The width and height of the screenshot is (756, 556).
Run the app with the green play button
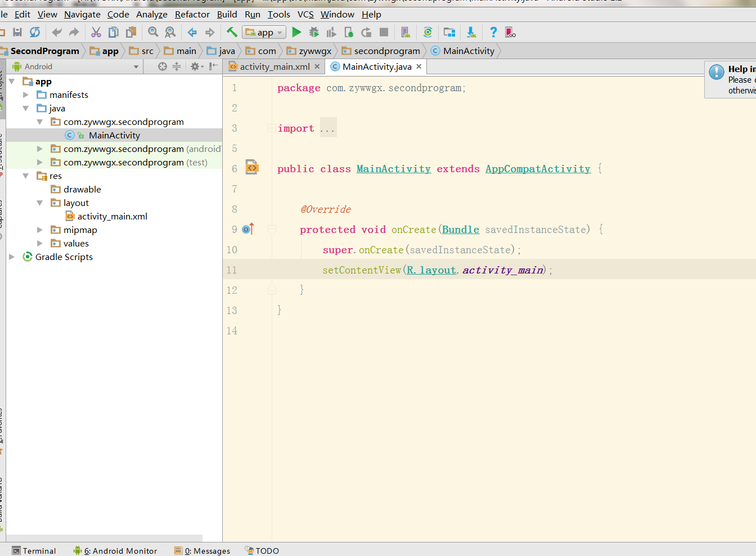coord(296,33)
